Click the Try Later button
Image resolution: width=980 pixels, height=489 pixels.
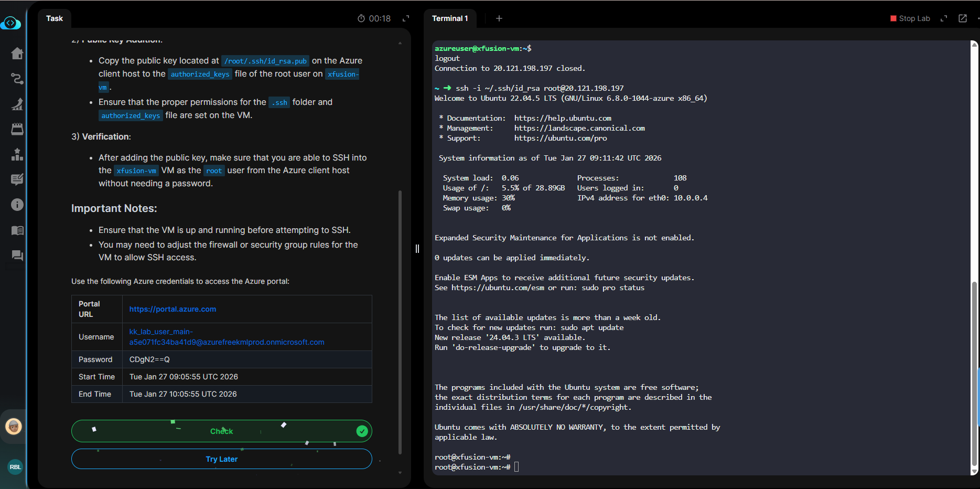pos(222,459)
